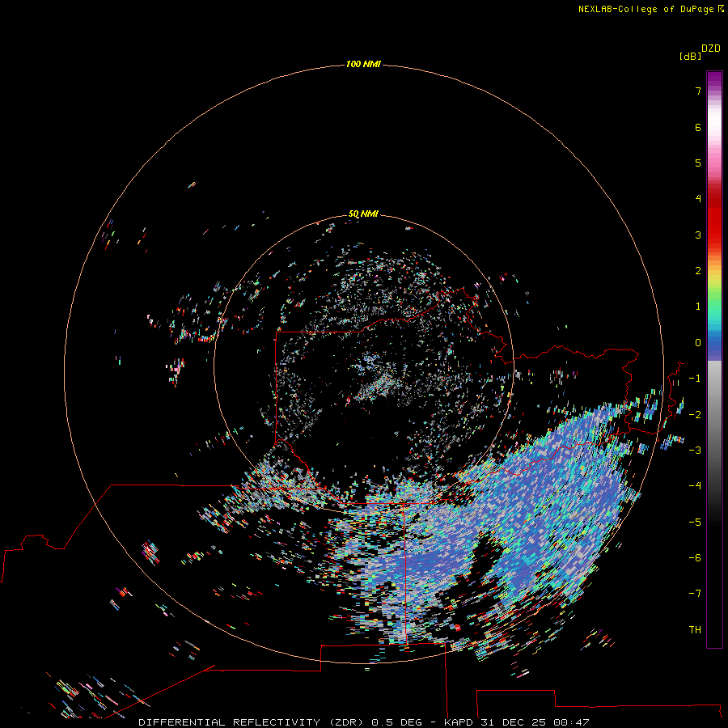This screenshot has height=728, width=728.
Task: Click the NEXLAB-College of DuPage credit text
Action: [x=650, y=9]
